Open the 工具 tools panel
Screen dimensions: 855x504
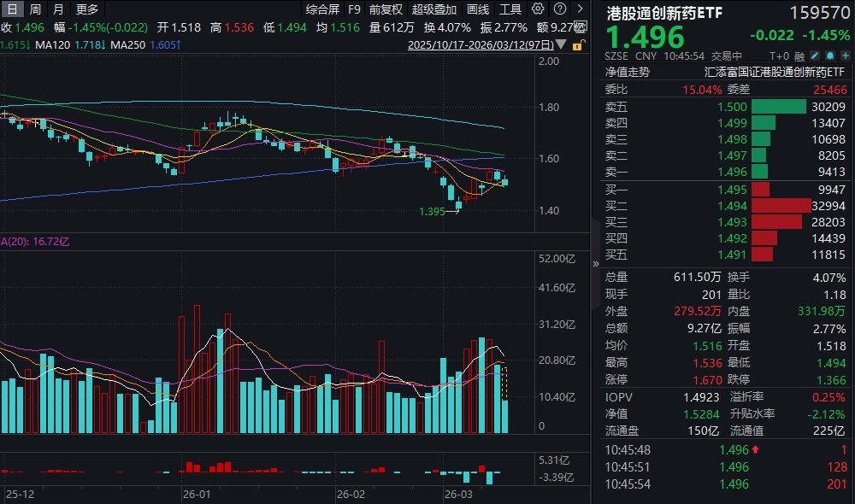[x=510, y=9]
